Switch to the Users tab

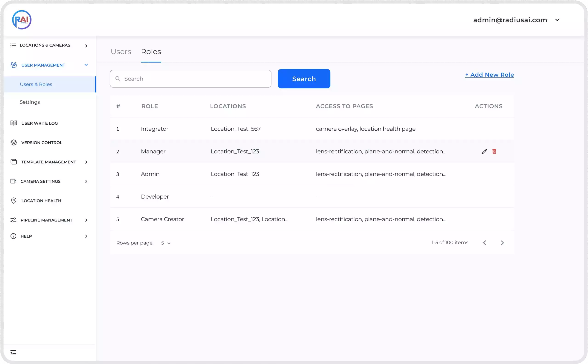coord(121,51)
